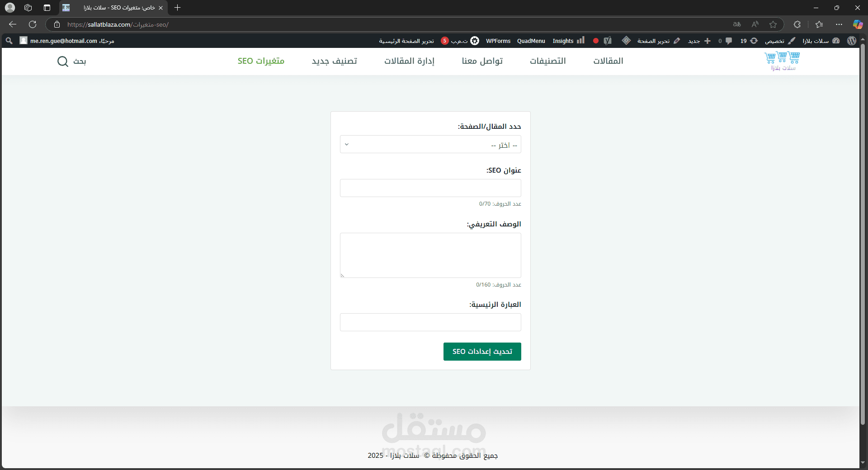The height and width of the screenshot is (470, 868).
Task: Add this page to browser favorites
Action: coord(773,24)
